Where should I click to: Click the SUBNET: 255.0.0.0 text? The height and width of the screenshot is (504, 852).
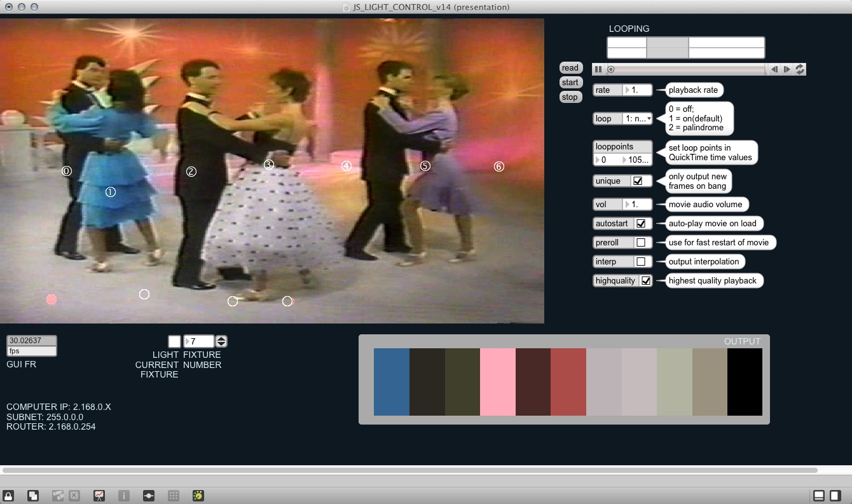coord(45,417)
